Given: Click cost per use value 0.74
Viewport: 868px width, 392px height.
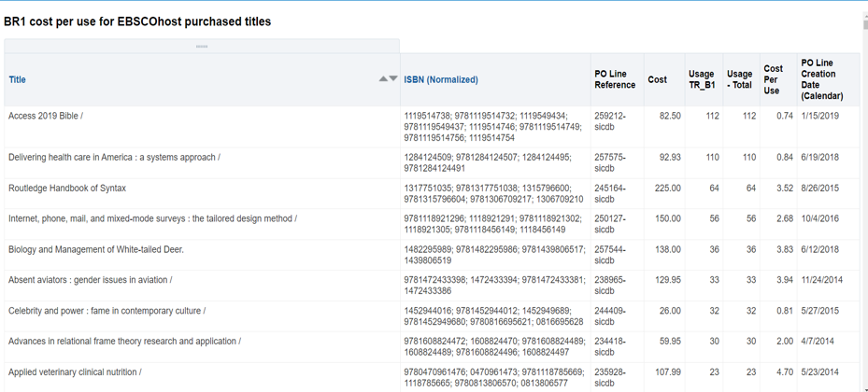Looking at the screenshot, I should pyautogui.click(x=785, y=116).
